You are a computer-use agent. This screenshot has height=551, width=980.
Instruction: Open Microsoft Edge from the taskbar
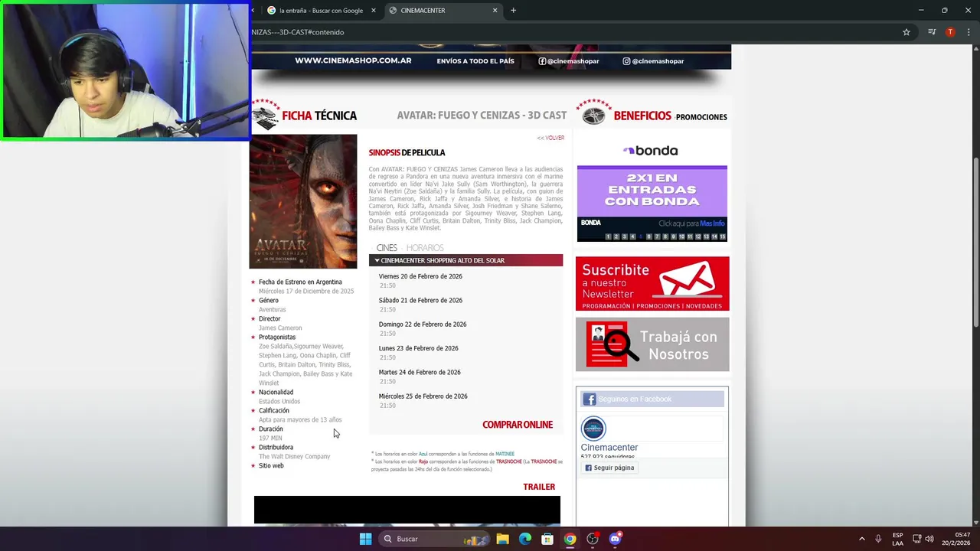tap(525, 539)
